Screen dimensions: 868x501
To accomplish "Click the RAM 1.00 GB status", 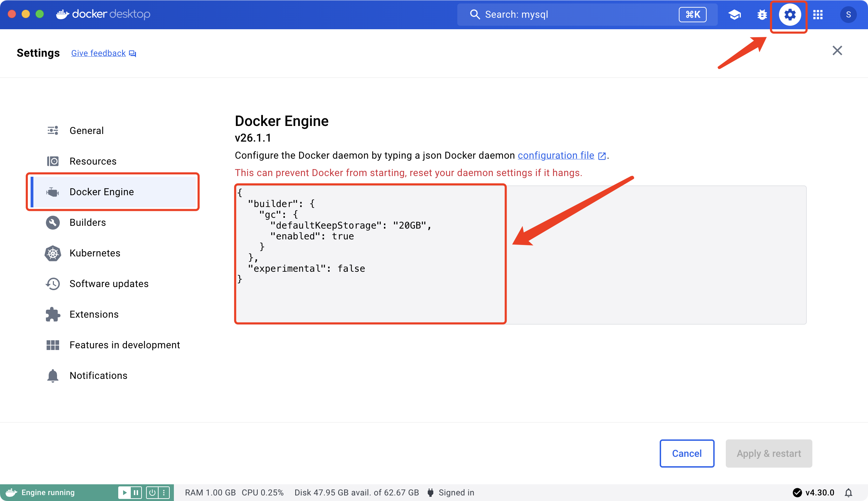I will coord(210,492).
